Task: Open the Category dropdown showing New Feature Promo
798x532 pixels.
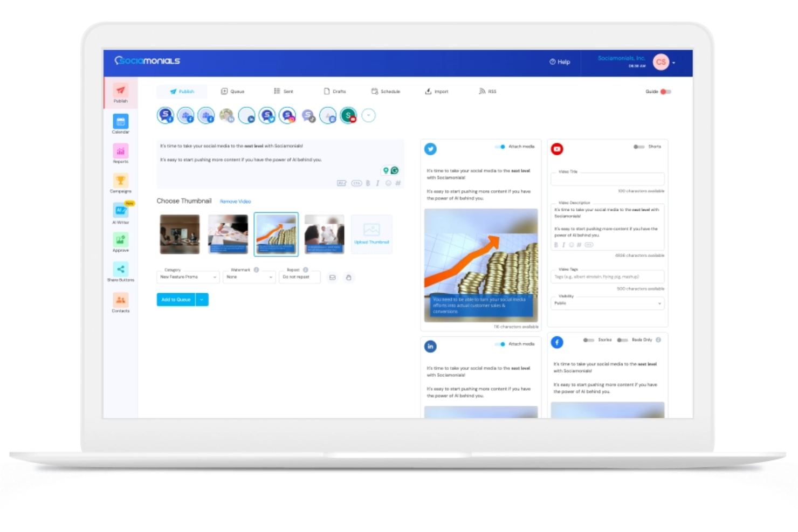Action: pos(188,277)
